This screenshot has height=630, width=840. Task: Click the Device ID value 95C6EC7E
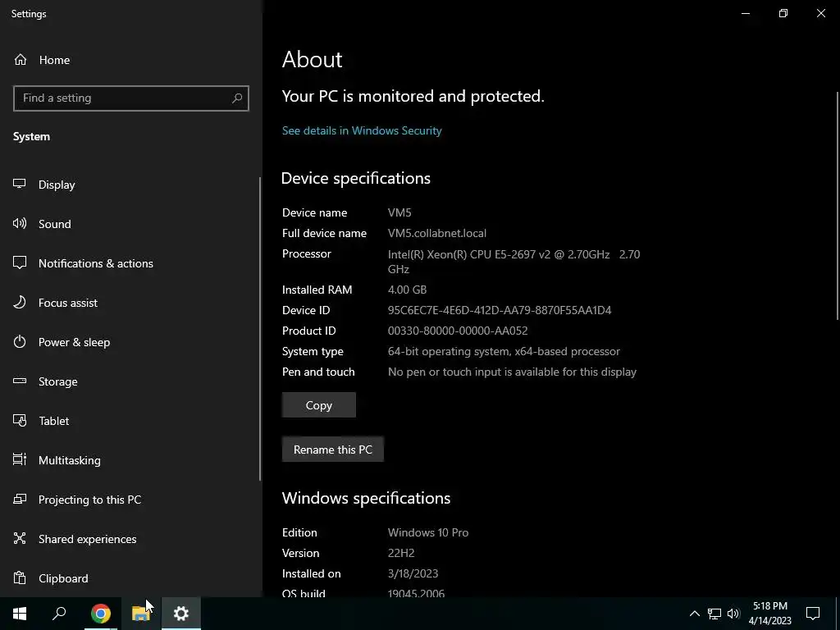[500, 310]
